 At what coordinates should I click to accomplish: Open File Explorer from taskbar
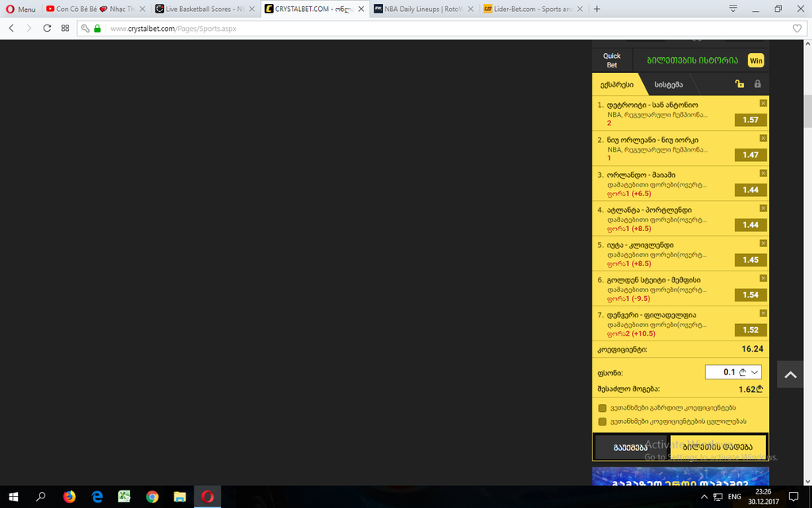180,497
